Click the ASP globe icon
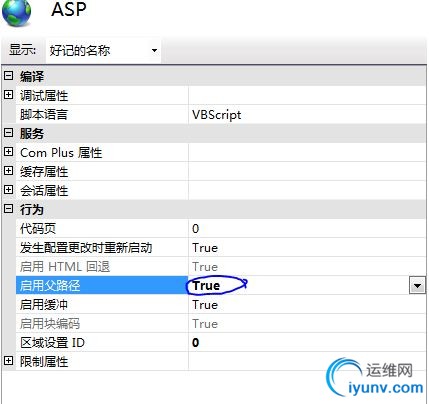Screen dimensions: 429x404 (16, 12)
